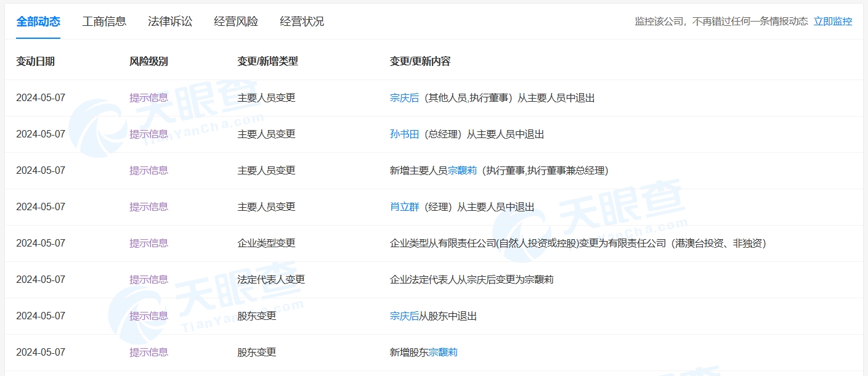Click the 变更/新增类型 column header
868x376 pixels.
coord(267,61)
